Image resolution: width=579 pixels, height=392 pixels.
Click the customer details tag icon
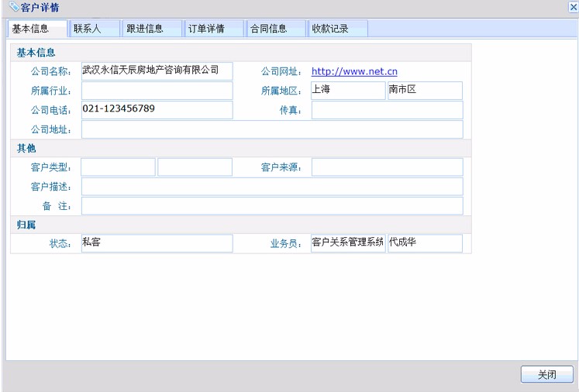[14, 6]
